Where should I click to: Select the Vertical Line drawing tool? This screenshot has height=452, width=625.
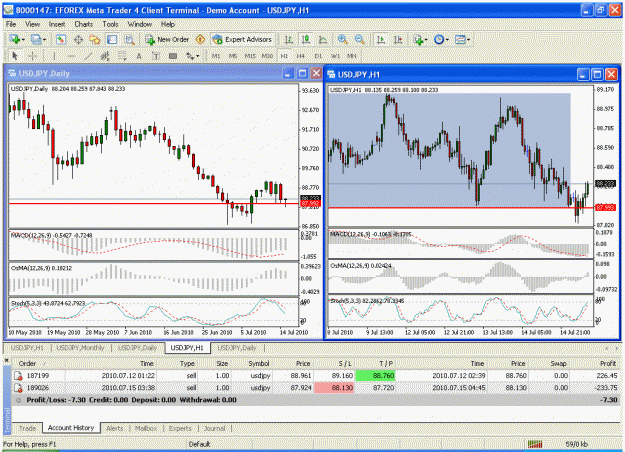coord(53,56)
